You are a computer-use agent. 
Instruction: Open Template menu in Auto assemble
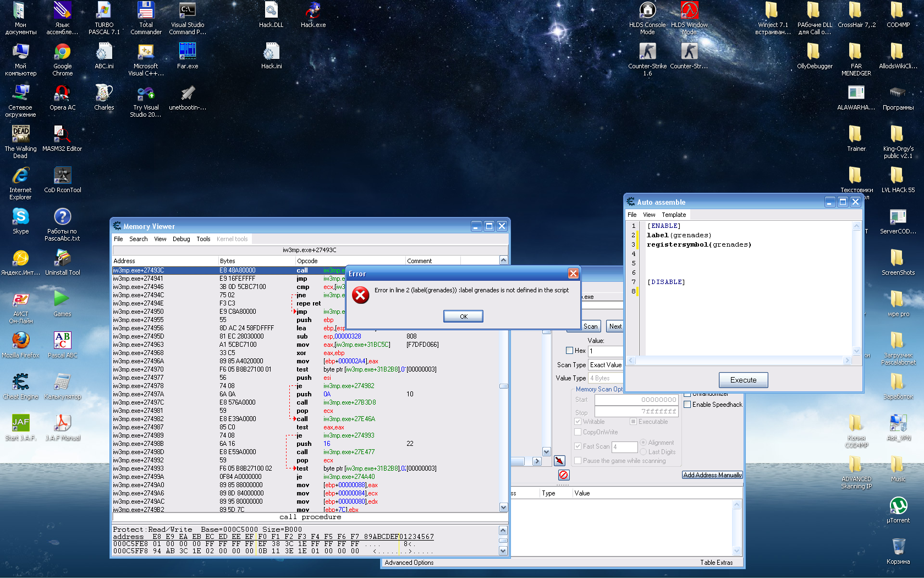[x=674, y=215]
